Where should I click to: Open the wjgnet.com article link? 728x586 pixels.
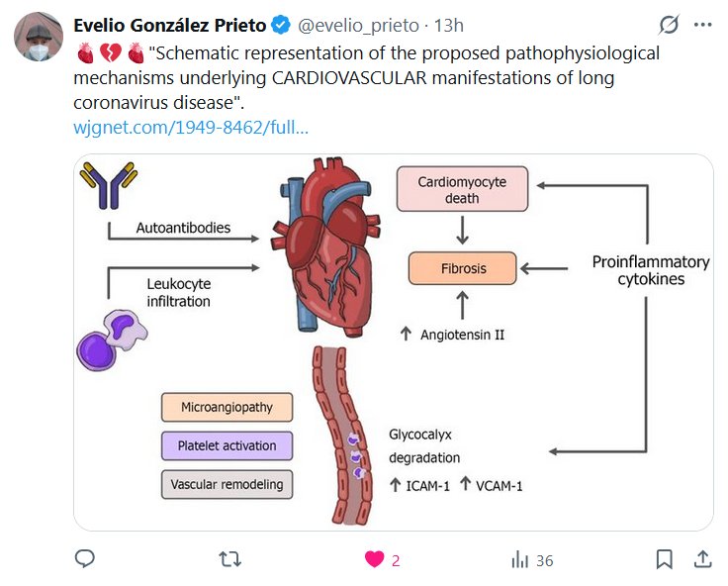(191, 128)
